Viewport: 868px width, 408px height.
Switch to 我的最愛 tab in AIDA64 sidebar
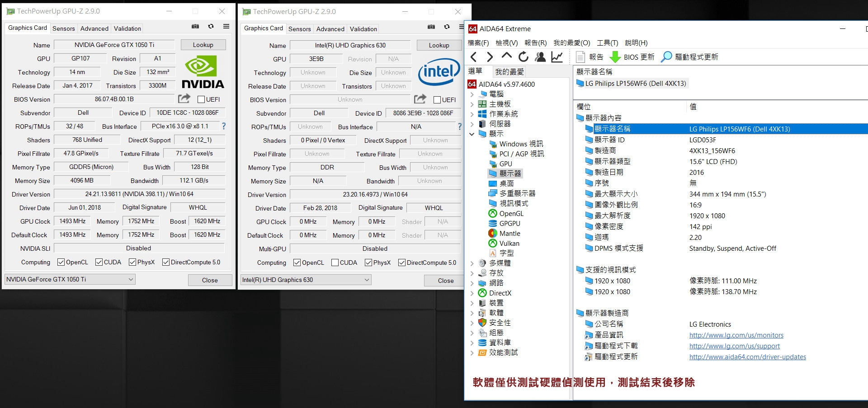click(509, 71)
